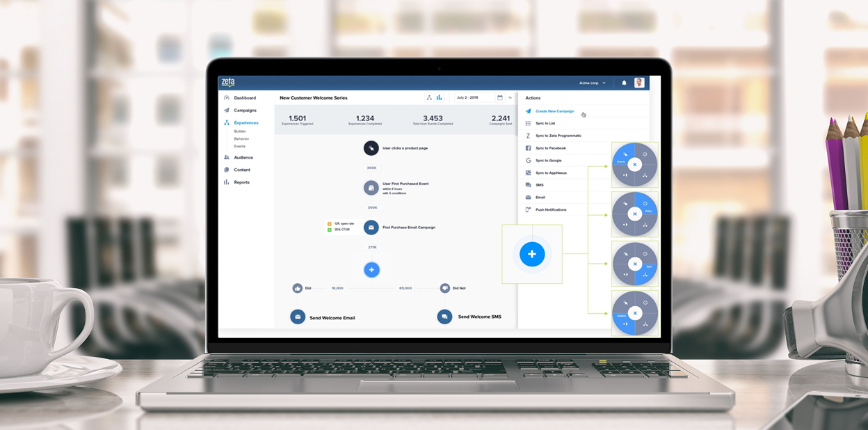The width and height of the screenshot is (868, 430).
Task: Click the User clicks a product page node
Action: pyautogui.click(x=371, y=148)
